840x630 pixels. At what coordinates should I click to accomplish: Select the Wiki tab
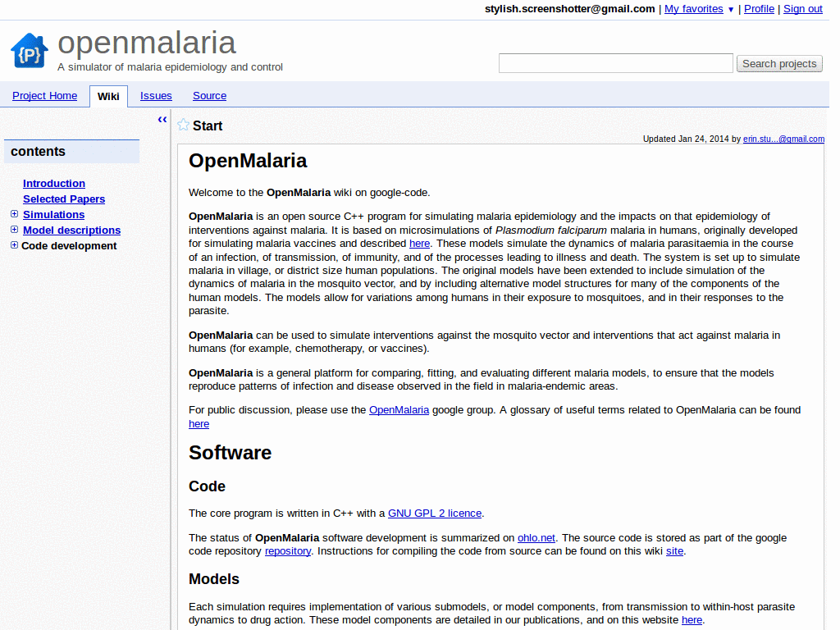pos(108,96)
